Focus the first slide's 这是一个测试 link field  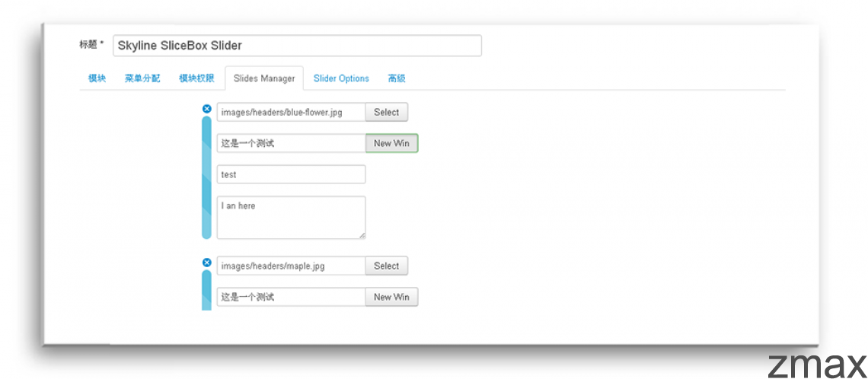[291, 143]
